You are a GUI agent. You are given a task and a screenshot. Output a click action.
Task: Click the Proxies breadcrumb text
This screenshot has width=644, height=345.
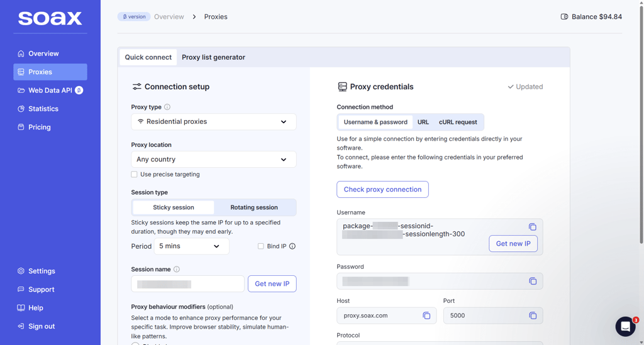(x=216, y=17)
